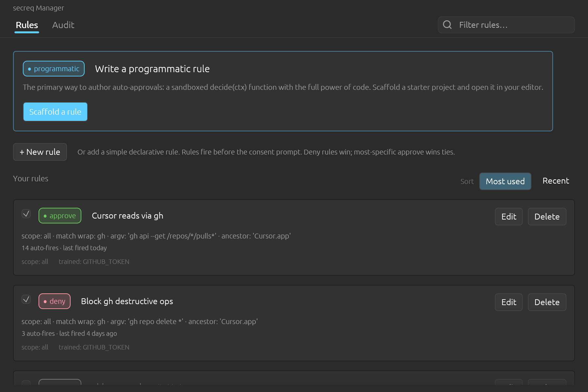Disable the Block gh destructive ops rule
This screenshot has height=392, width=588.
click(26, 299)
